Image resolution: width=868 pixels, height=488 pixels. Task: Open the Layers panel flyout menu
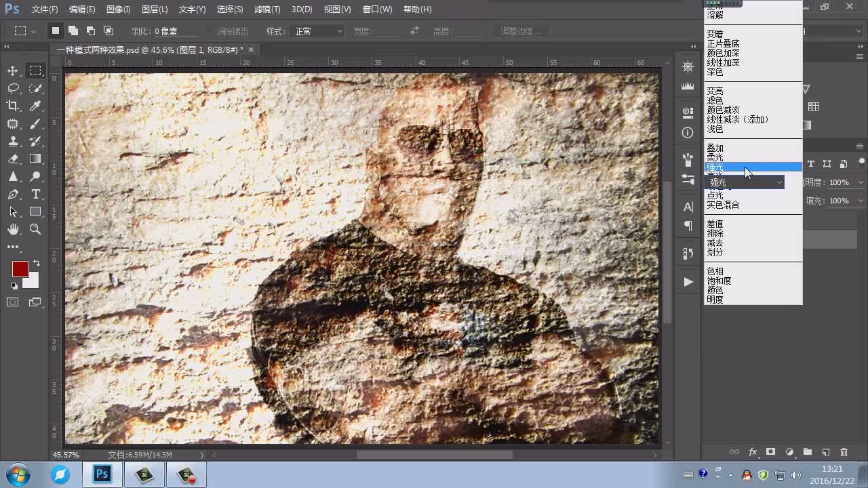tap(860, 146)
